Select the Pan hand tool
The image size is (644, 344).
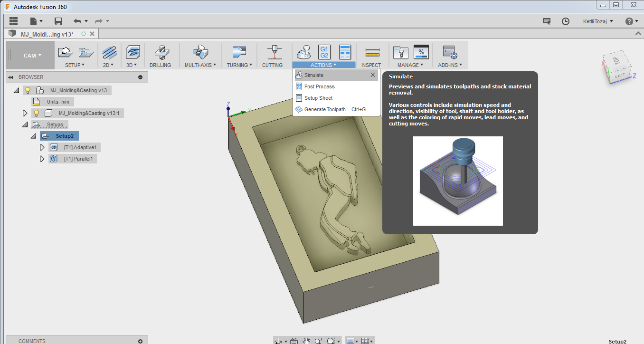click(x=307, y=341)
